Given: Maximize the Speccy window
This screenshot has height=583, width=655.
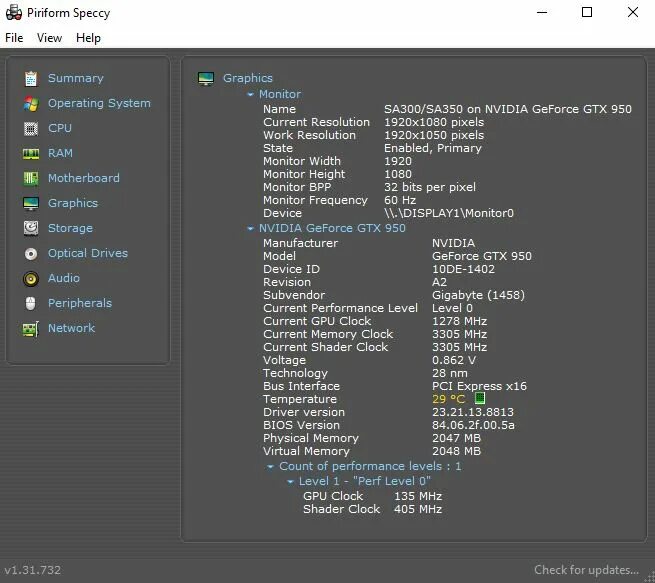Looking at the screenshot, I should [587, 12].
